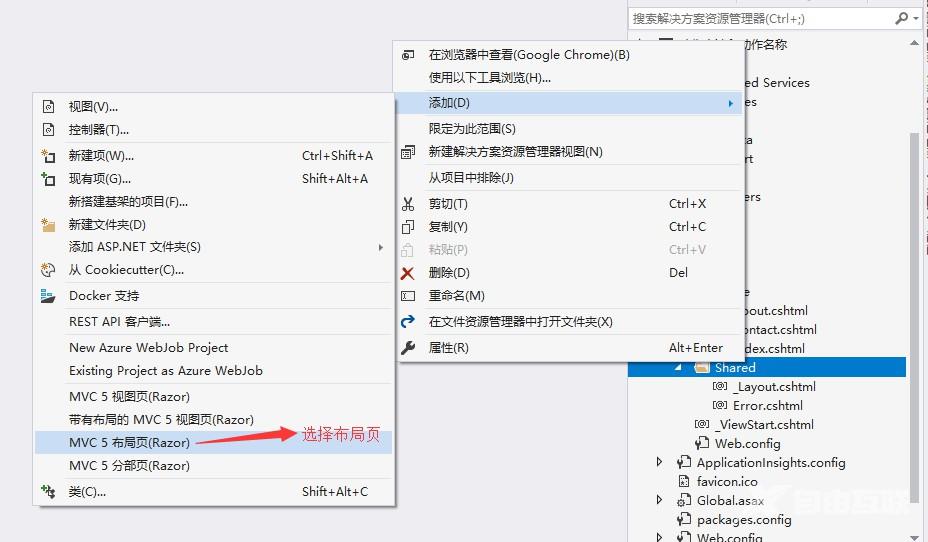Click the Cookiecutter icon

coord(48,270)
